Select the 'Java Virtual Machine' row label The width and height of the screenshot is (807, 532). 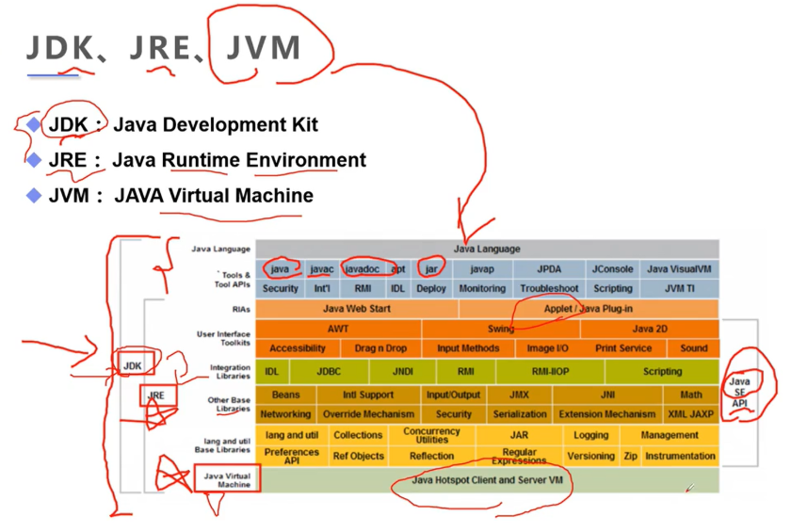pyautogui.click(x=227, y=480)
